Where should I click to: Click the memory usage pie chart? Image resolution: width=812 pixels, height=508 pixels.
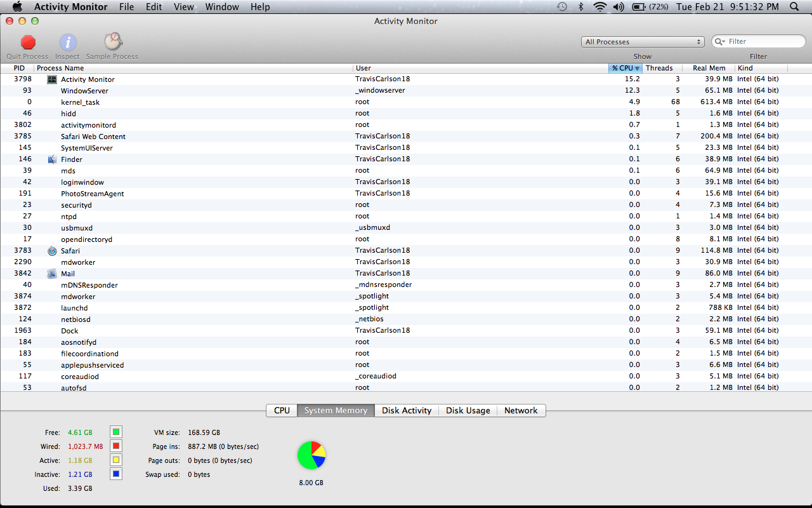click(311, 455)
